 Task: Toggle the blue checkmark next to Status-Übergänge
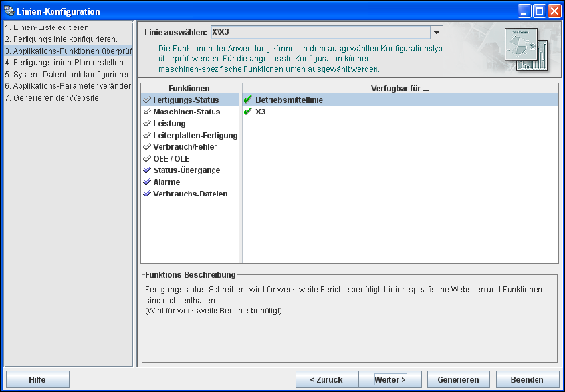pos(147,170)
